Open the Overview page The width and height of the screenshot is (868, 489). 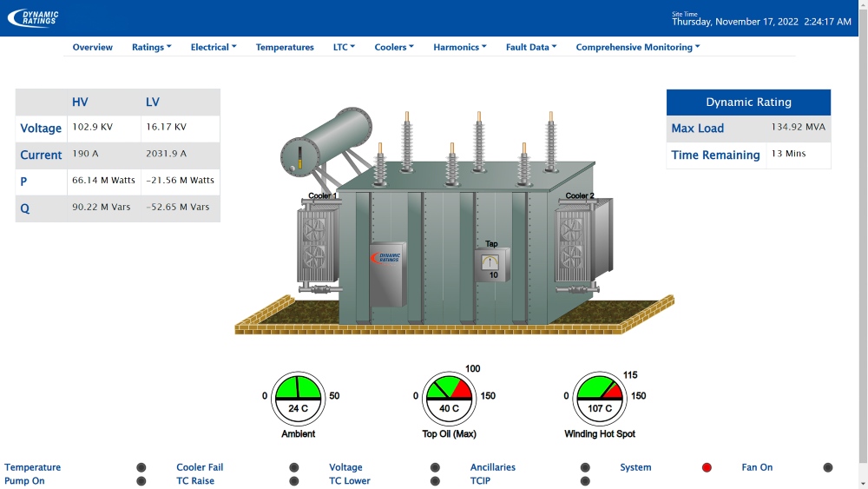(x=93, y=47)
